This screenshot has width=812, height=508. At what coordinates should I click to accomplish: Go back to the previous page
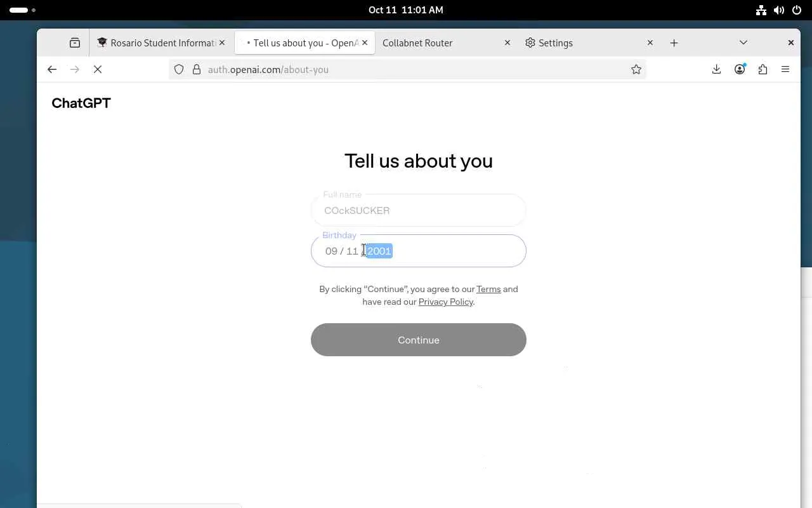(52, 69)
